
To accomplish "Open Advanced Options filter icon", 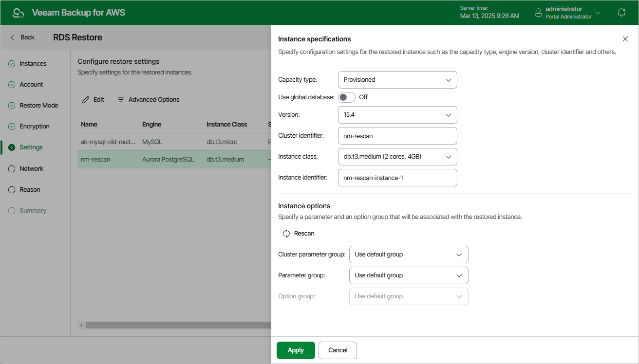I will point(121,100).
